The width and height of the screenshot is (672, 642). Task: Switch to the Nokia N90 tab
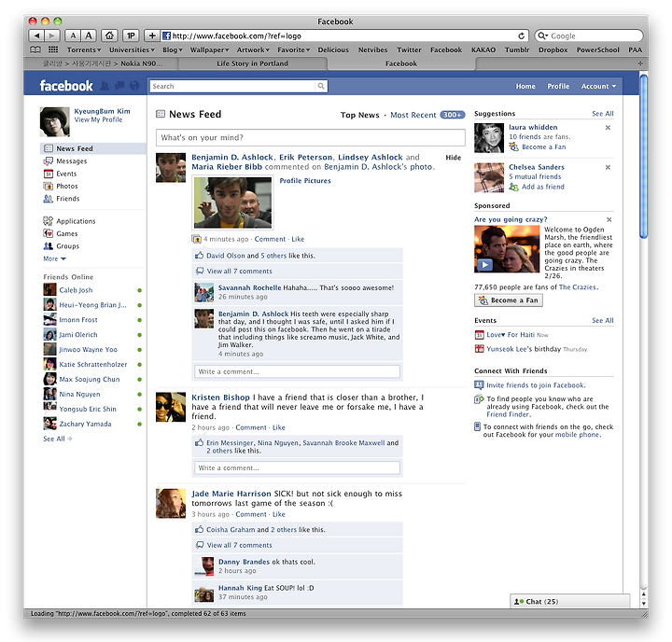click(x=103, y=63)
